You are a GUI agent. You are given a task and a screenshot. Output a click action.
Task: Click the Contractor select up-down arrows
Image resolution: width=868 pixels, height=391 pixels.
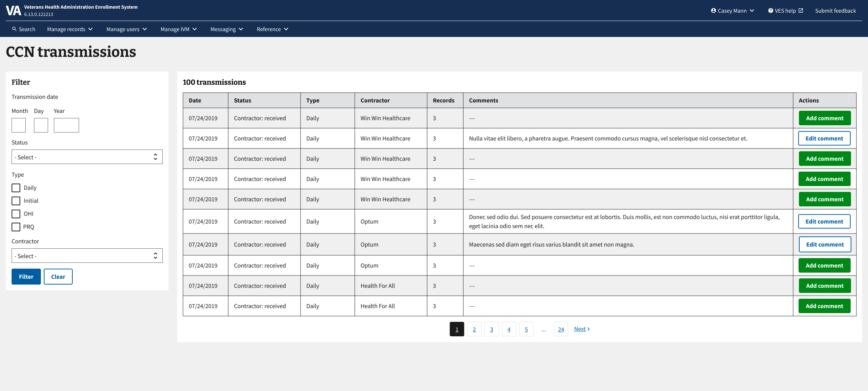[x=156, y=256]
